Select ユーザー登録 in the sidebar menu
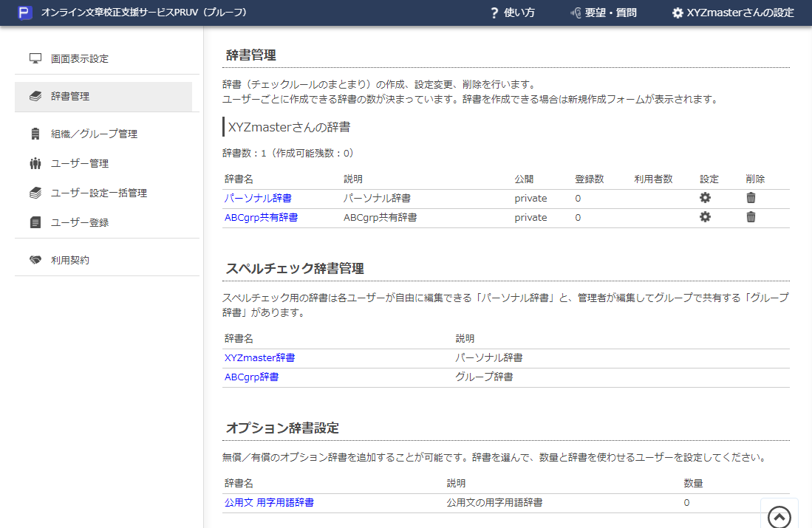 tap(81, 219)
